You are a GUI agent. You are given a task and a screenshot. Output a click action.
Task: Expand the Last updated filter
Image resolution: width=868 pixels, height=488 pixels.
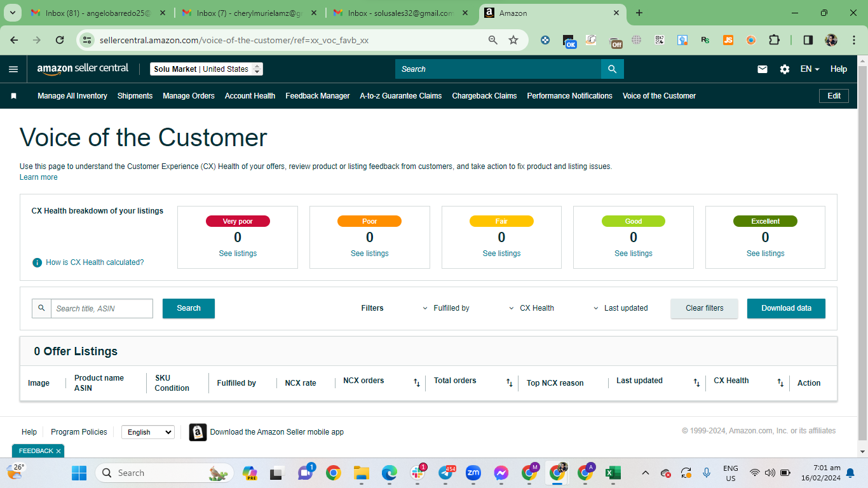pos(621,308)
